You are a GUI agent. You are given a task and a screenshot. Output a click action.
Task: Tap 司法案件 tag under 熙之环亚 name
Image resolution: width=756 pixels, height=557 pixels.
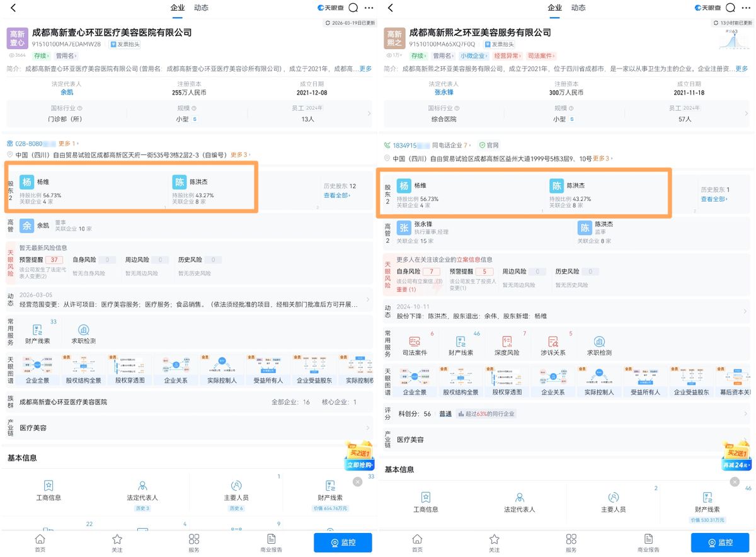click(541, 56)
